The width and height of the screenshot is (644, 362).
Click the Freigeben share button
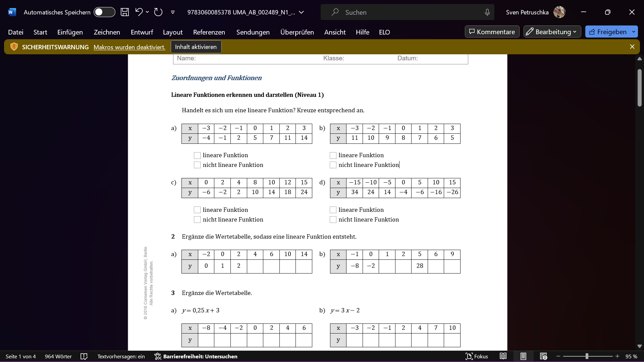coord(608,32)
